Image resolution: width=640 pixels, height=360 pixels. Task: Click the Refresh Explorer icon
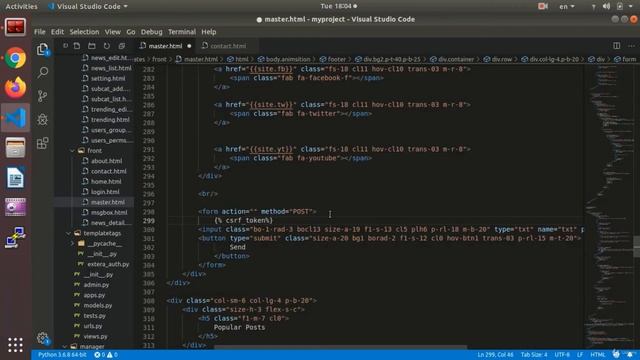[x=107, y=46]
